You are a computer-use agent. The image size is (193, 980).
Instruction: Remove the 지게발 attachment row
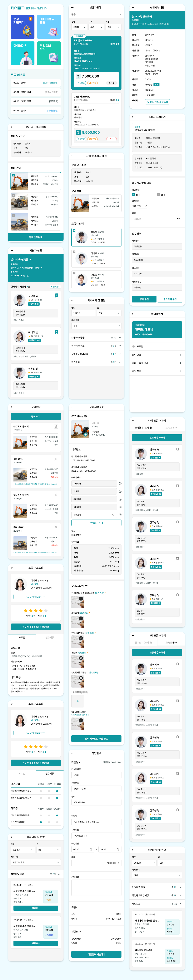click(120, 491)
